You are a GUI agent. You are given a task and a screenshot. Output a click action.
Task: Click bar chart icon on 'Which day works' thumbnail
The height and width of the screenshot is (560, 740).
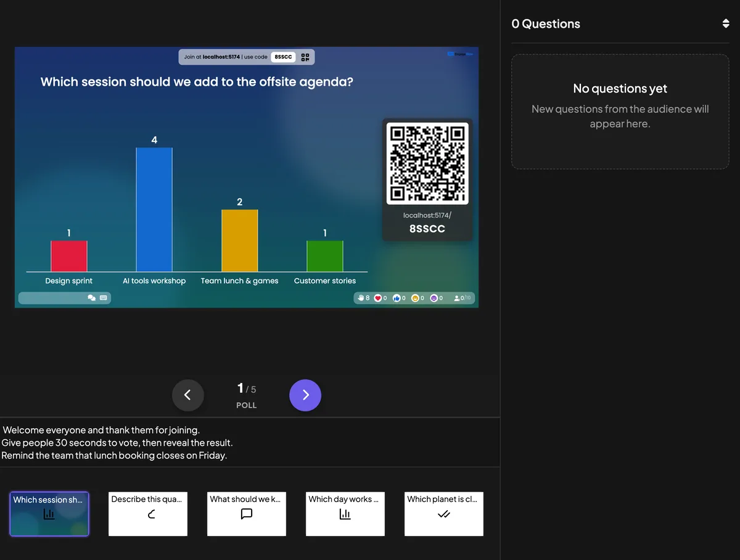[345, 514]
